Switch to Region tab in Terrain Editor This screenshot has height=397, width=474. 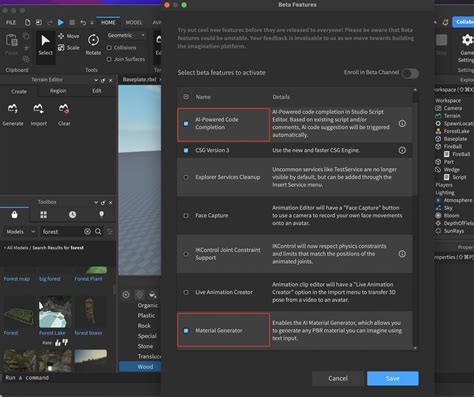click(x=58, y=91)
